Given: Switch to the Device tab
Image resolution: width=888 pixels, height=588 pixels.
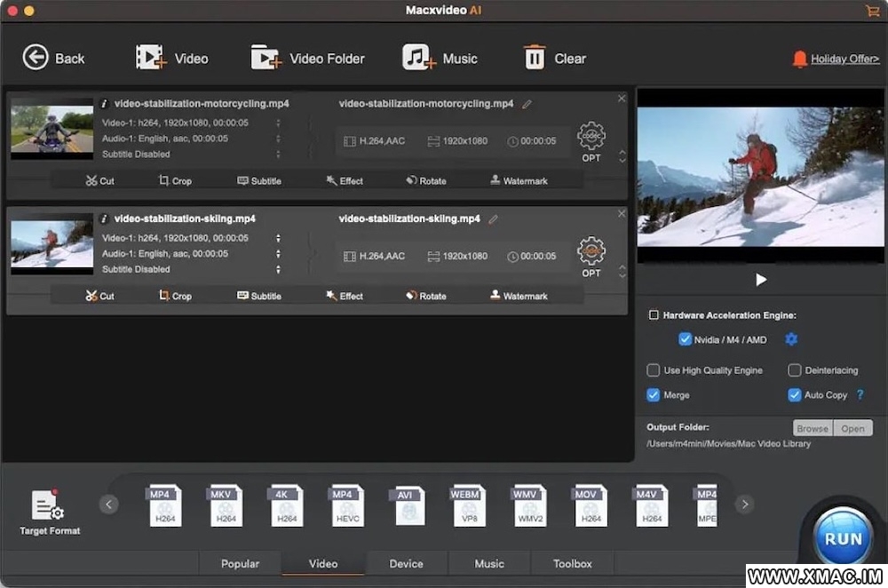Looking at the screenshot, I should [x=406, y=563].
